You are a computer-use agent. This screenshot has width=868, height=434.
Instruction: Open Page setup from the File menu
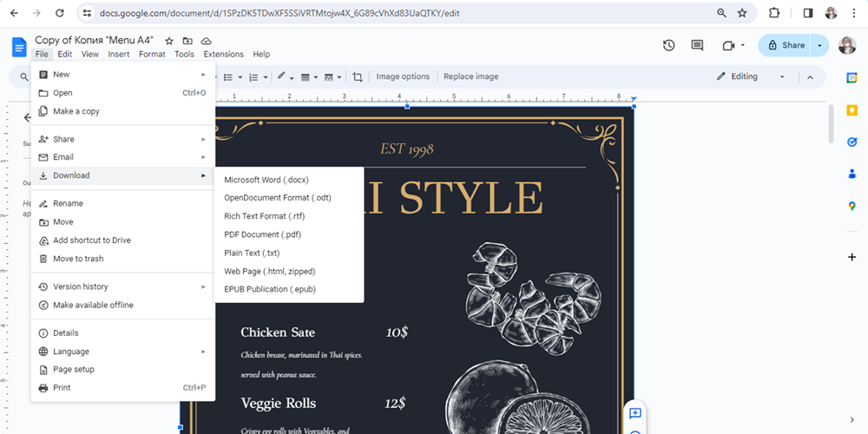coord(123,369)
